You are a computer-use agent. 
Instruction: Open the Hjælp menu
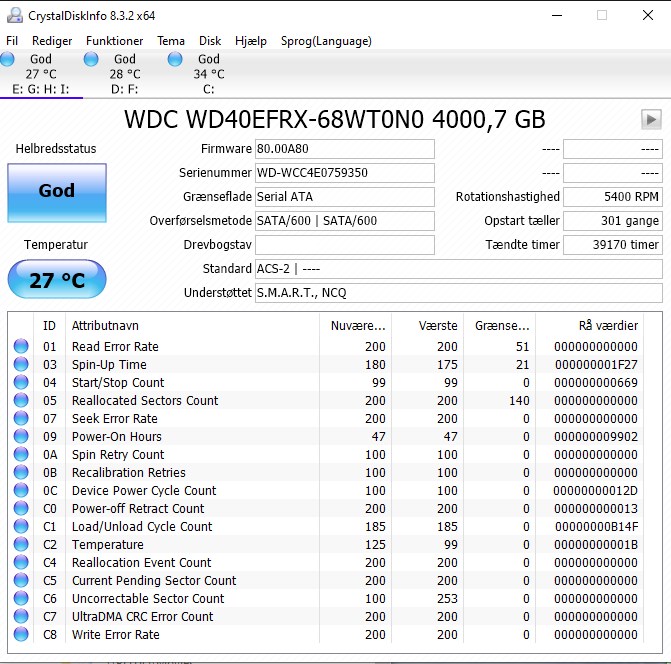point(251,41)
